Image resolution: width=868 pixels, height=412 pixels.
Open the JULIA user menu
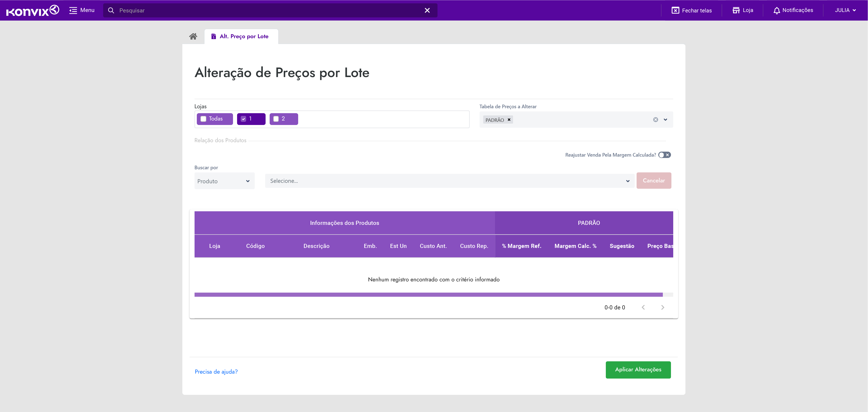[x=845, y=10]
